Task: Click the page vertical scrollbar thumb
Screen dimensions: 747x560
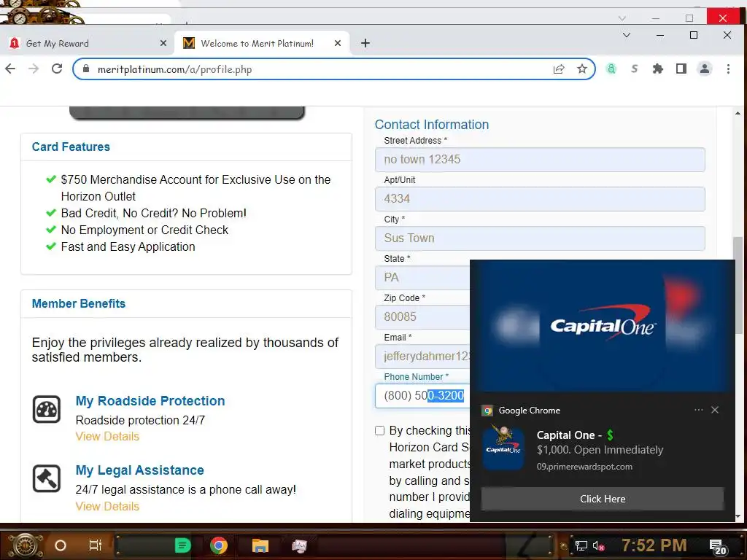Action: (738, 286)
